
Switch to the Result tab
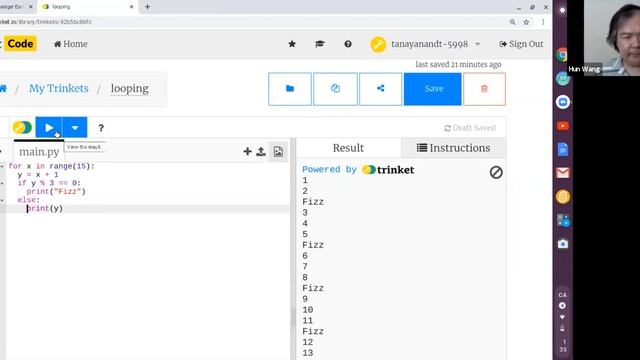click(x=348, y=148)
